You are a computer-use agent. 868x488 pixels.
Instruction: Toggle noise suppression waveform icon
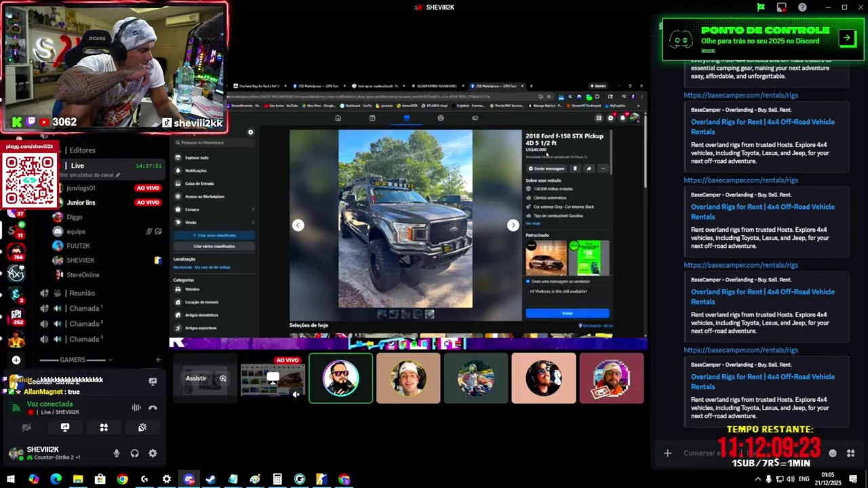coord(136,407)
